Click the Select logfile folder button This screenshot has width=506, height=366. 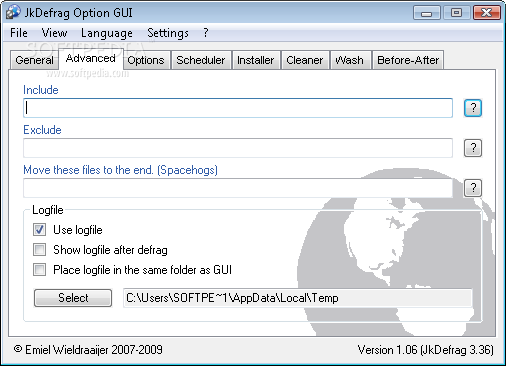coord(73,298)
